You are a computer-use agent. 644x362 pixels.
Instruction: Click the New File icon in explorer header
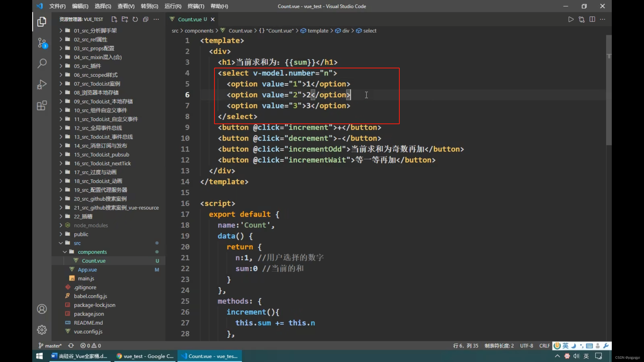point(114,19)
